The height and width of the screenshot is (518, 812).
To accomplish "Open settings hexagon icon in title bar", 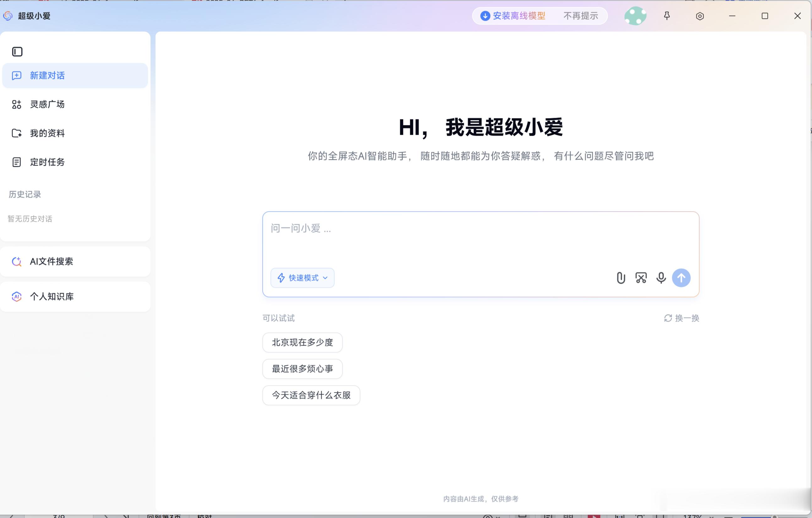I will coord(700,16).
